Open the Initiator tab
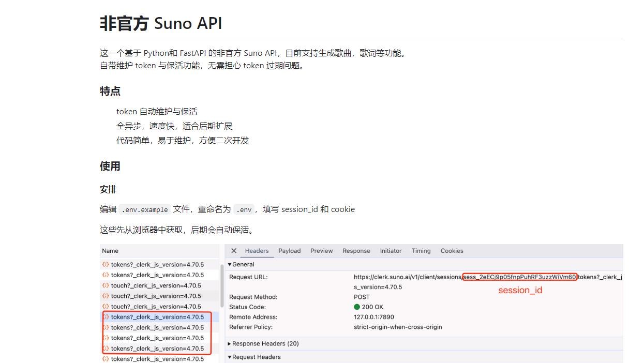 click(x=391, y=251)
